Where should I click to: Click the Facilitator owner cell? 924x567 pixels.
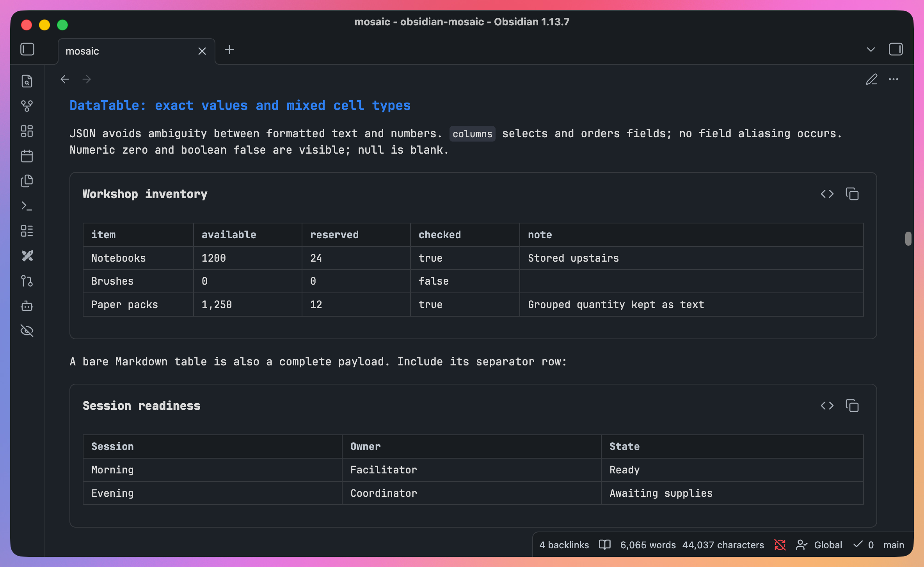point(471,470)
